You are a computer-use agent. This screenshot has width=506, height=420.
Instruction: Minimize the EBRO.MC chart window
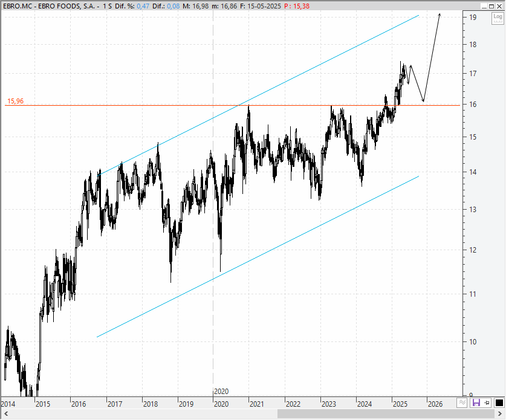point(484,6)
